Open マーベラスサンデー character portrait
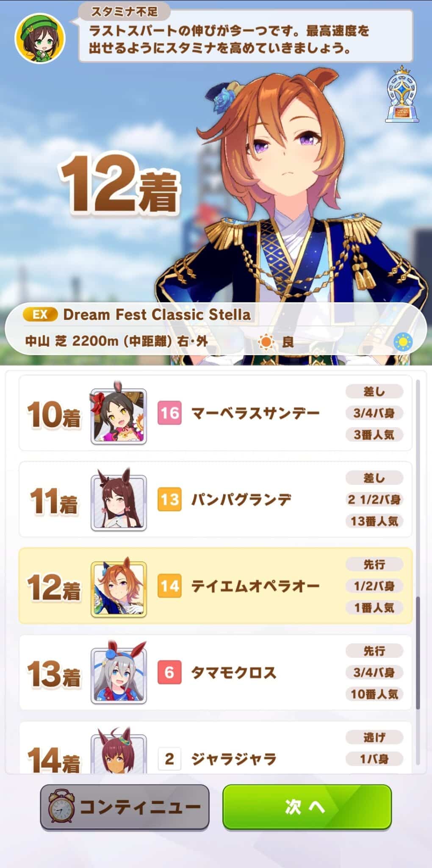Image resolution: width=432 pixels, height=868 pixels. tap(119, 415)
